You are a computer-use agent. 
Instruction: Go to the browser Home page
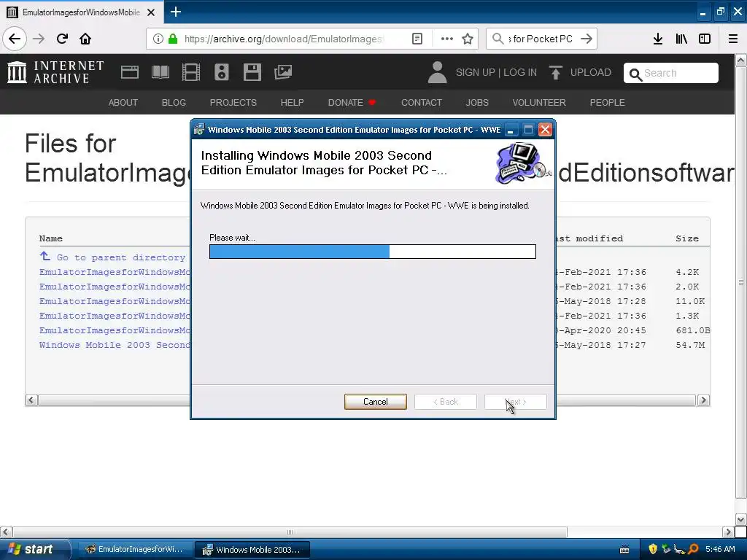pos(85,39)
